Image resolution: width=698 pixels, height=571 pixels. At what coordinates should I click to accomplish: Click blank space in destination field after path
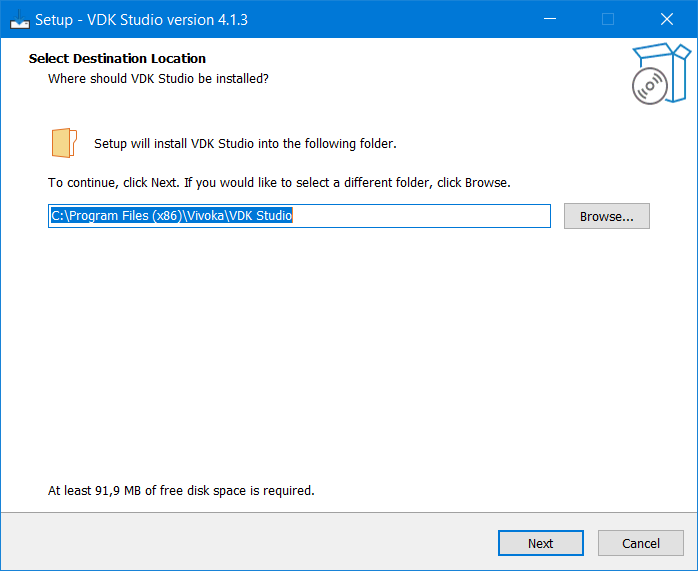[420, 216]
